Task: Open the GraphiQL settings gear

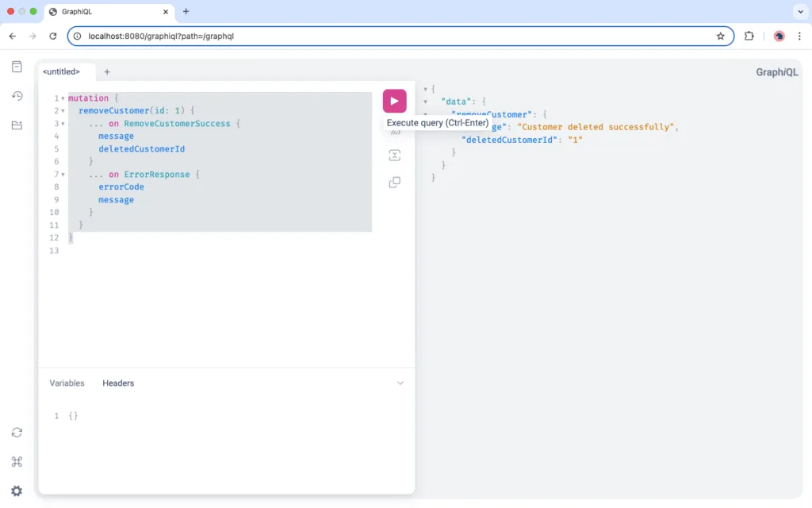Action: point(17,491)
